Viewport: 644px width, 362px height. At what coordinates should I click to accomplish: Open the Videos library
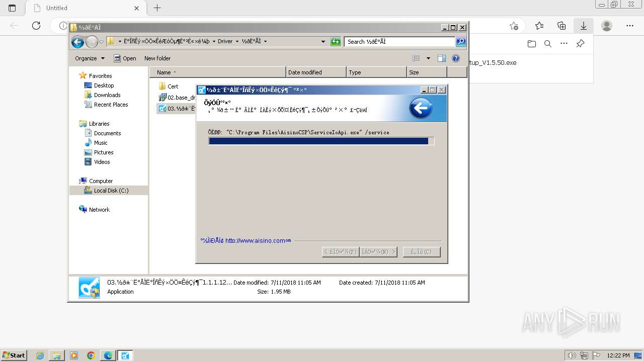tap(102, 162)
